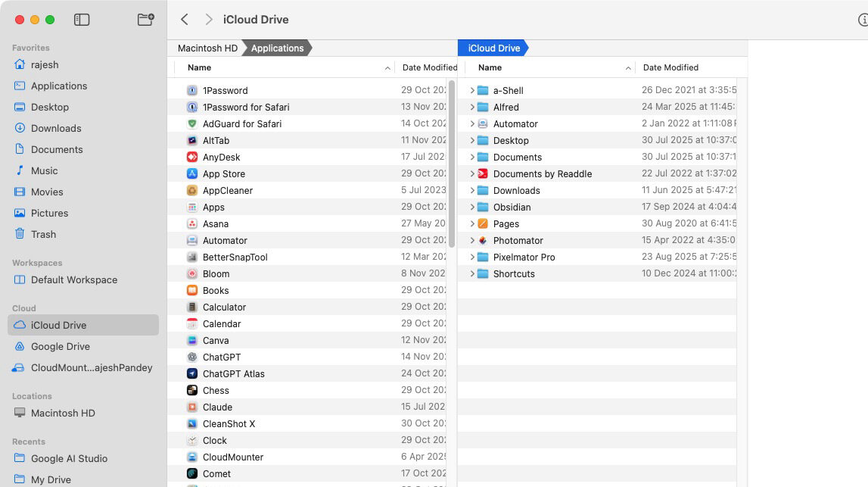Viewport: 868px width, 487px height.
Task: Toggle the sidebar using the sidebar icon
Action: point(82,20)
